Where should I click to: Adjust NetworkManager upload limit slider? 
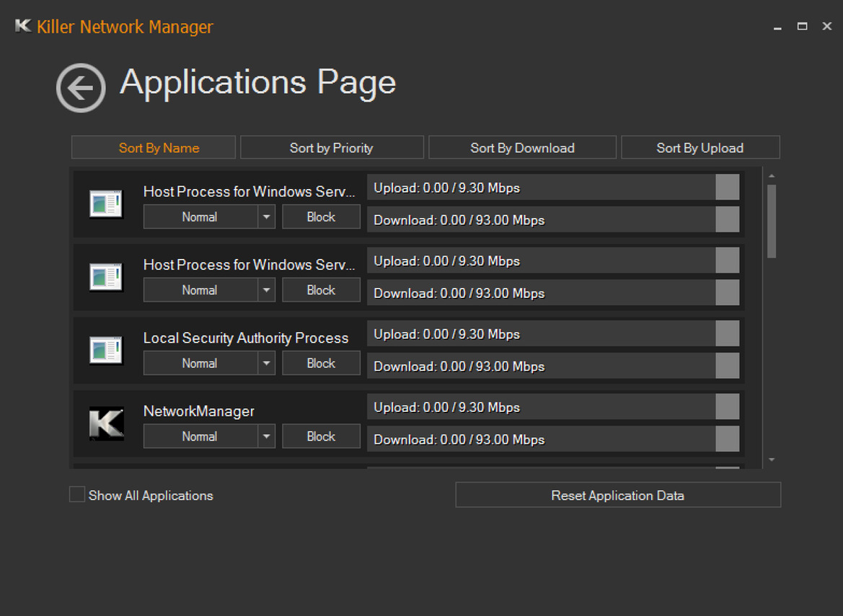[728, 407]
